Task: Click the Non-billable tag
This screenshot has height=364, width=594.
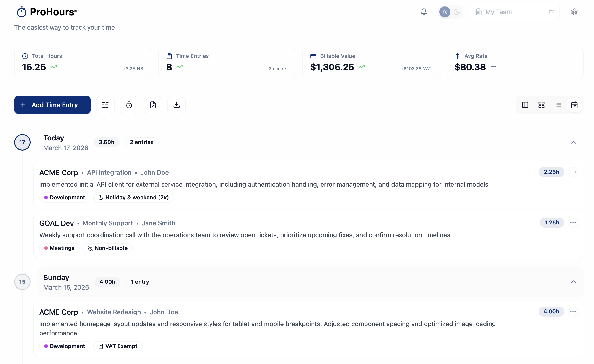Action: 107,248
